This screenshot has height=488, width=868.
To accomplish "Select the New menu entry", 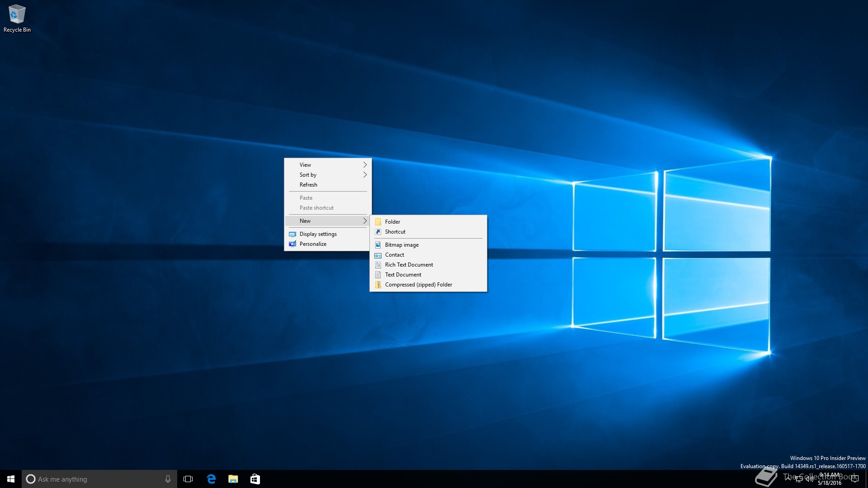I will click(x=328, y=221).
